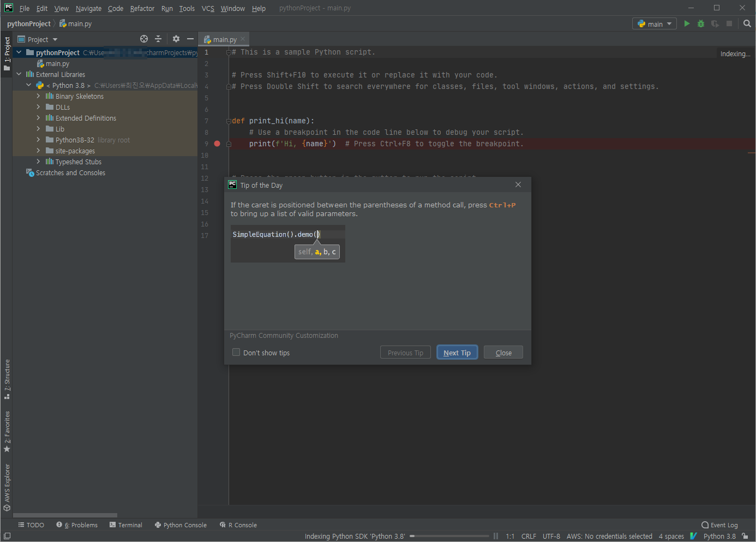Viewport: 756px width, 542px height.
Task: Click the CRLF line separator status entry
Action: coord(529,536)
